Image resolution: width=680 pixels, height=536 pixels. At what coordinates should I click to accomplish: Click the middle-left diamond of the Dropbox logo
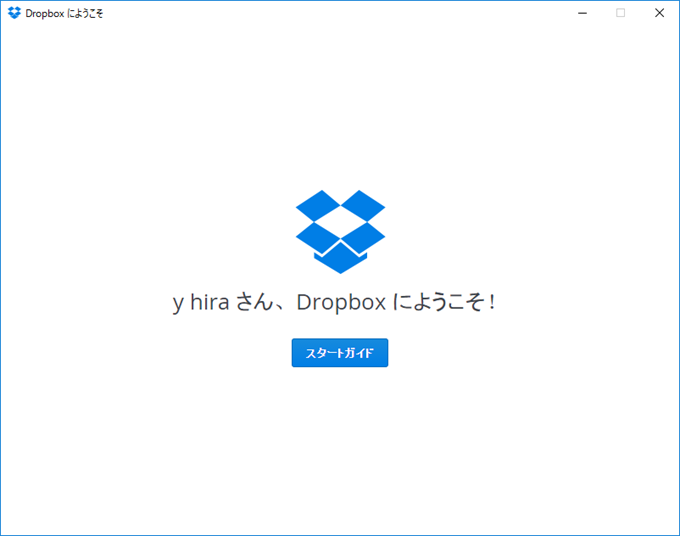(318, 236)
